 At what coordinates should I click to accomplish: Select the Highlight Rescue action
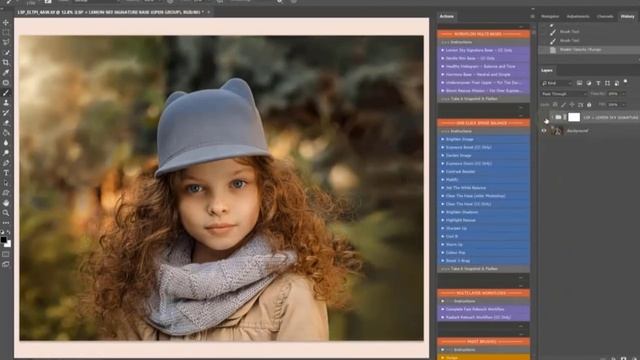[484, 220]
